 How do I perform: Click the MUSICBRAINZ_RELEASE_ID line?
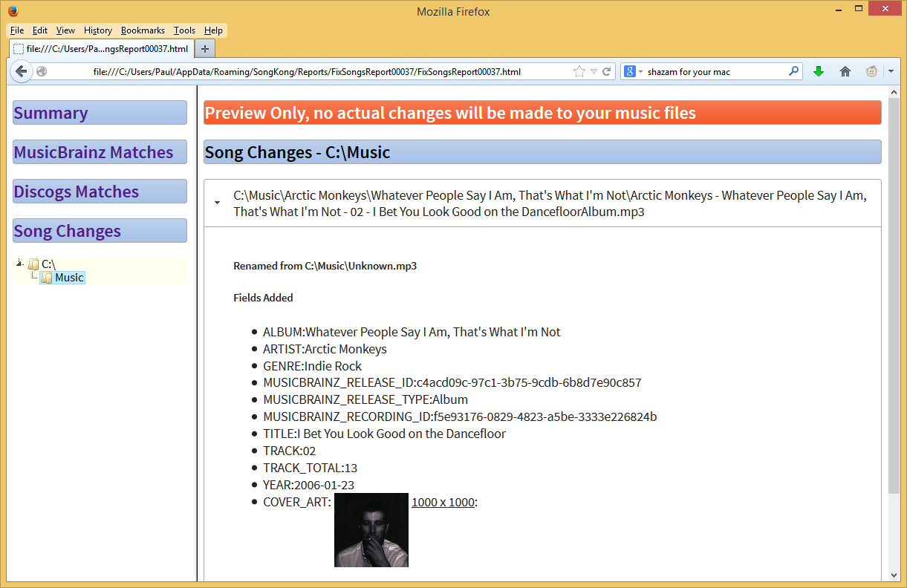click(x=452, y=383)
